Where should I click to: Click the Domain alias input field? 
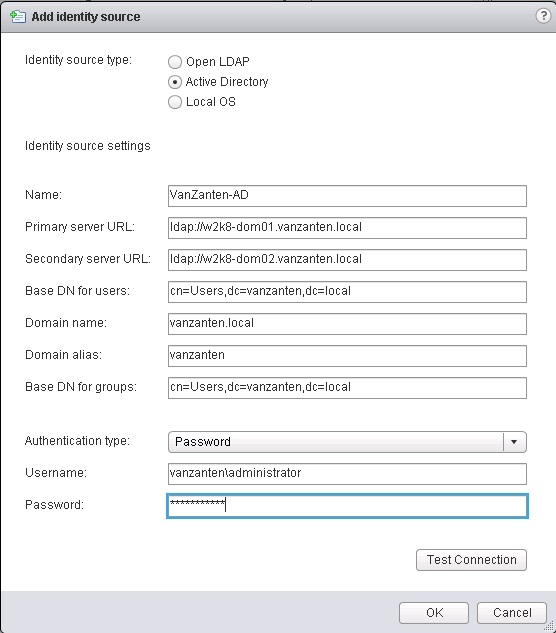[x=347, y=355]
